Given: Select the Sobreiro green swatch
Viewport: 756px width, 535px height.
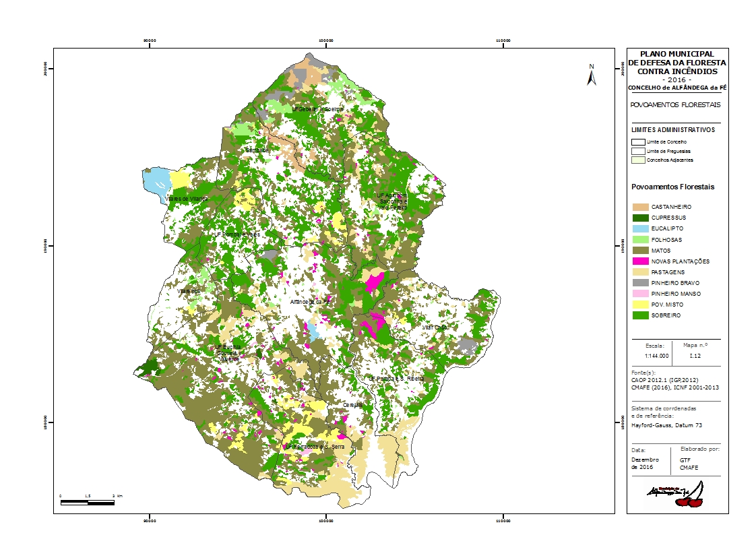Looking at the screenshot, I should point(640,315).
